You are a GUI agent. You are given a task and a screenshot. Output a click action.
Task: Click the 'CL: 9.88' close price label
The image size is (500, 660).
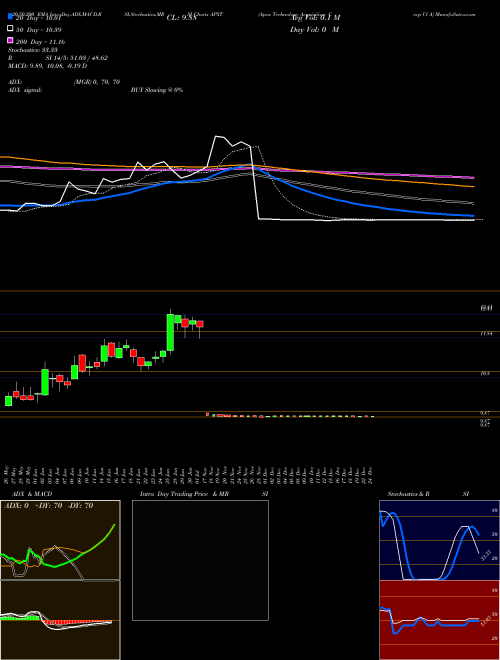181,18
